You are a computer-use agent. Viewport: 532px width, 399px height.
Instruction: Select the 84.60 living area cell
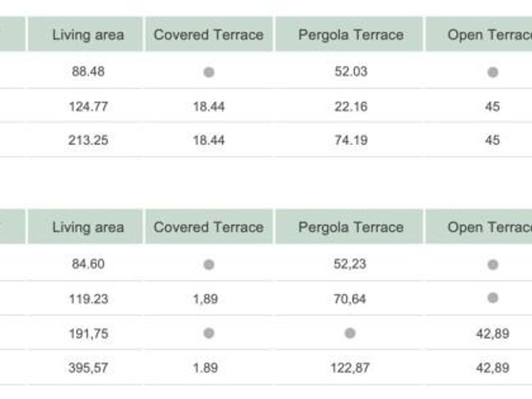click(88, 264)
